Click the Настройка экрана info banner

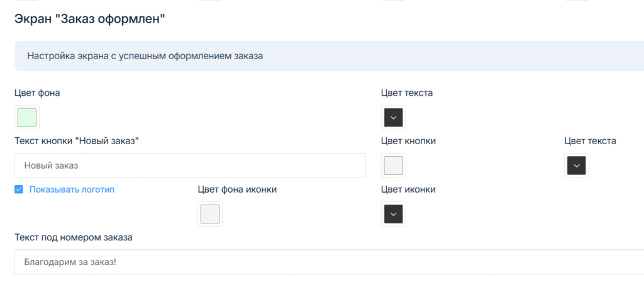[327, 56]
